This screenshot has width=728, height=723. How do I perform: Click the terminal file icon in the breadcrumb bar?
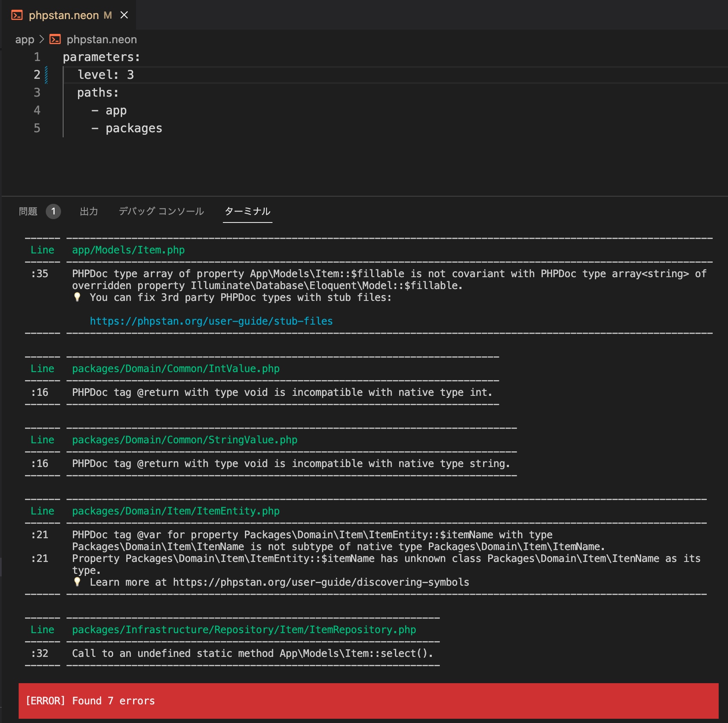[55, 39]
